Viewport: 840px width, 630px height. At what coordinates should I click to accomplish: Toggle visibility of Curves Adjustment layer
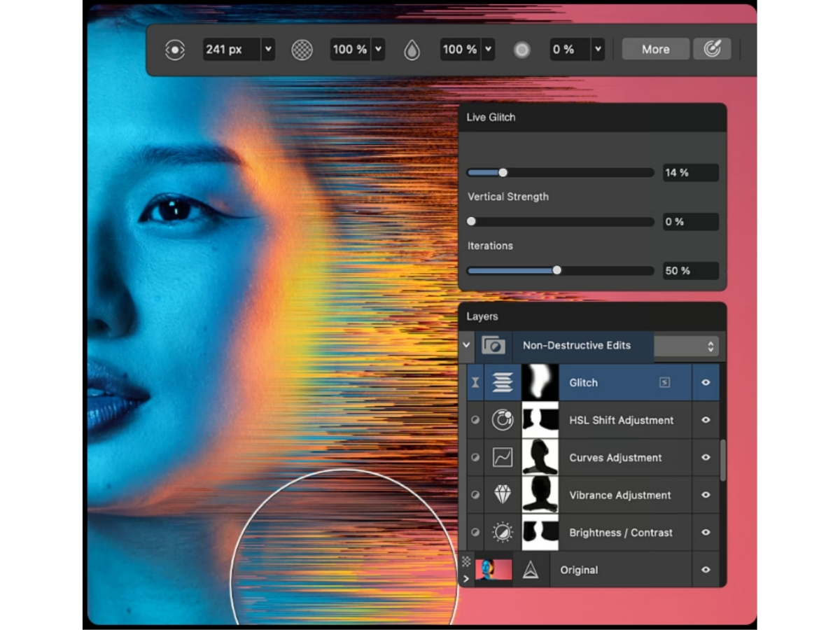(x=706, y=458)
